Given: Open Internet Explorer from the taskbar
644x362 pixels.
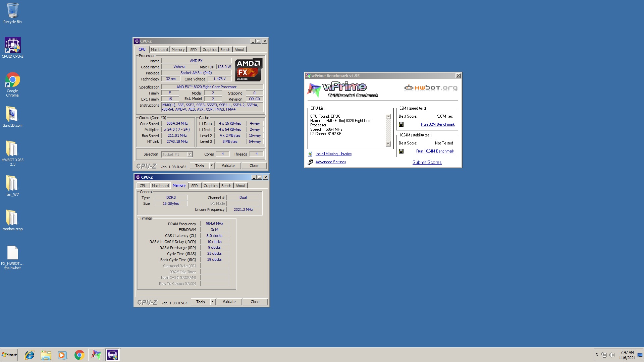Looking at the screenshot, I should pyautogui.click(x=30, y=355).
